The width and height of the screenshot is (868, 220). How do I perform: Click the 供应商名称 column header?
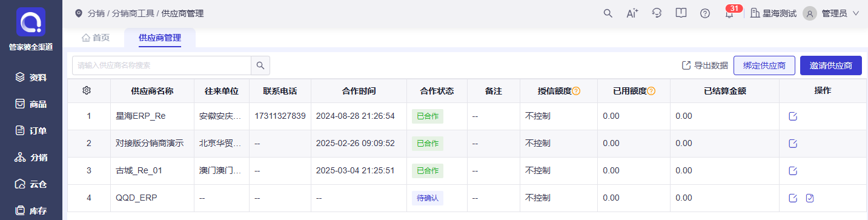click(x=153, y=91)
